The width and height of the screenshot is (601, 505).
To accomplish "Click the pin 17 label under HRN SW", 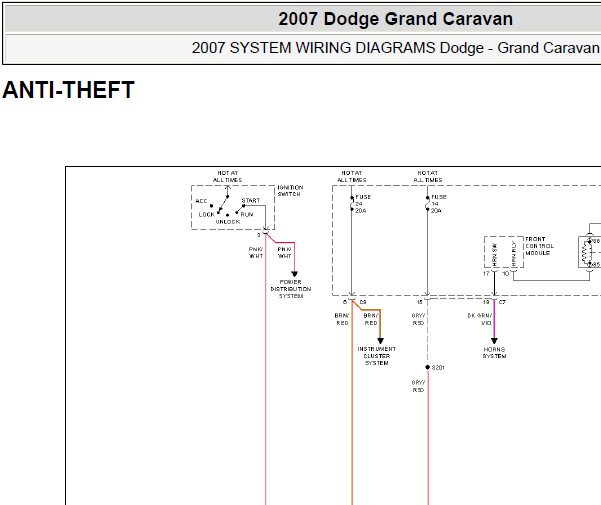I will pyautogui.click(x=486, y=274).
